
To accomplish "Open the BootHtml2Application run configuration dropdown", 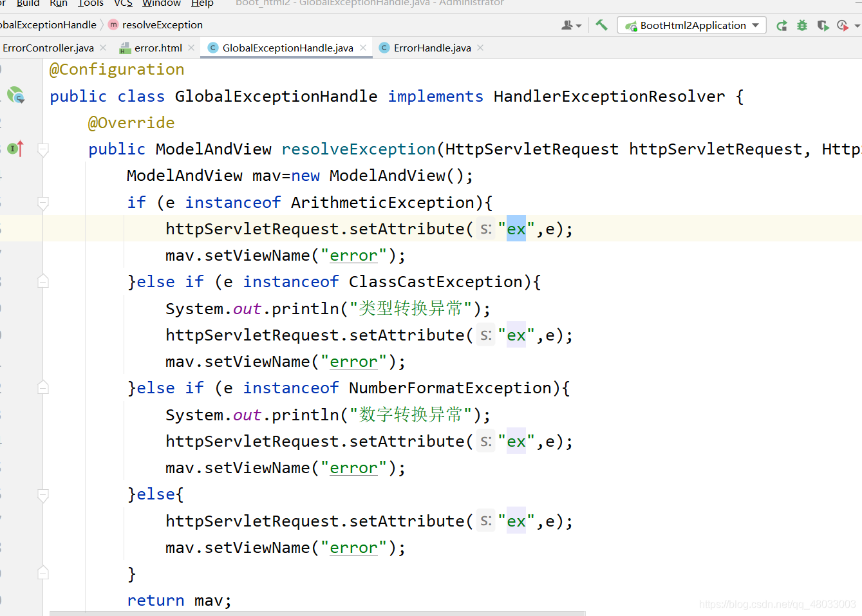I will [x=692, y=25].
